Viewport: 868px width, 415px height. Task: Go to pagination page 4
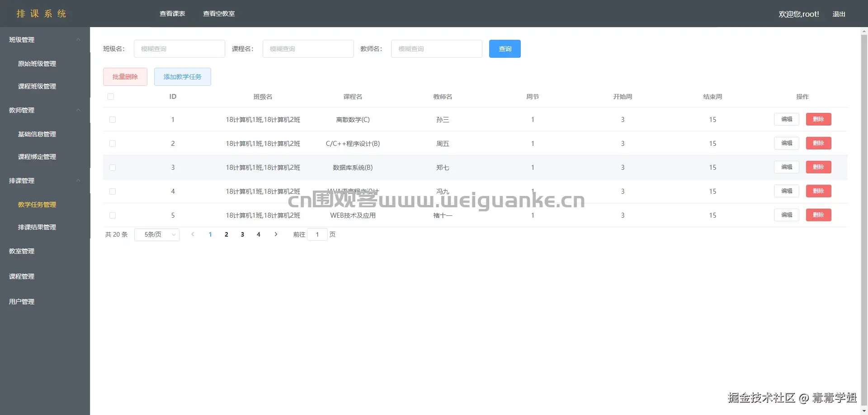pos(259,234)
